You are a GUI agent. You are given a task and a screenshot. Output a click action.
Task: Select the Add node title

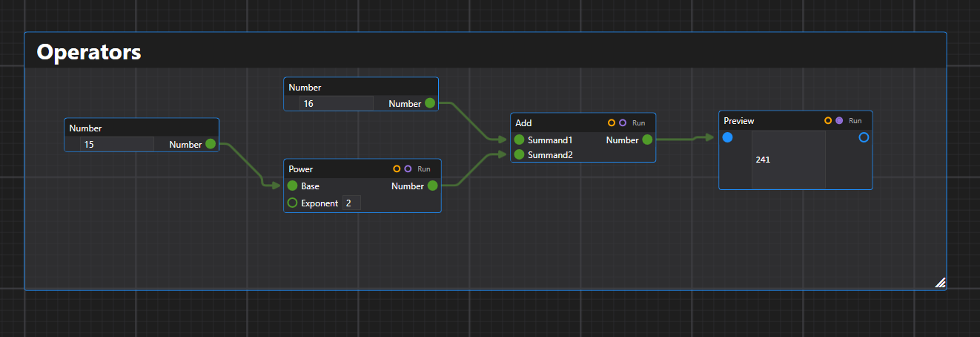coord(523,122)
